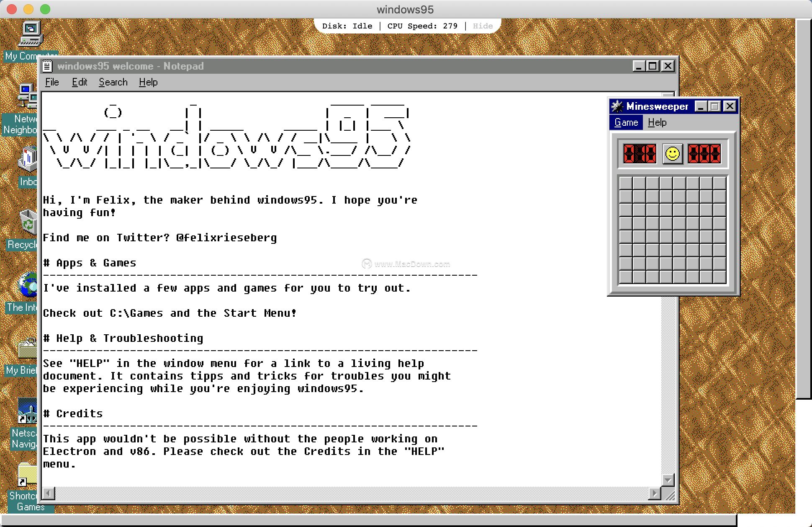Click the Minesweeper timer display
The width and height of the screenshot is (812, 527).
[x=704, y=154]
